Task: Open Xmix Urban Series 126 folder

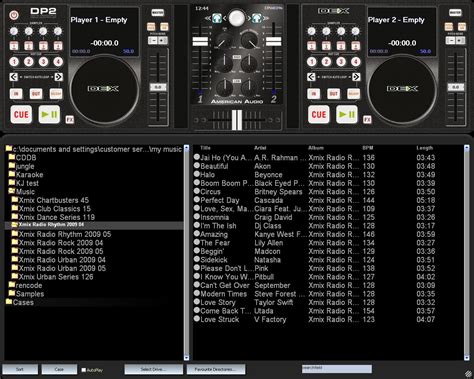Action: 56,277
